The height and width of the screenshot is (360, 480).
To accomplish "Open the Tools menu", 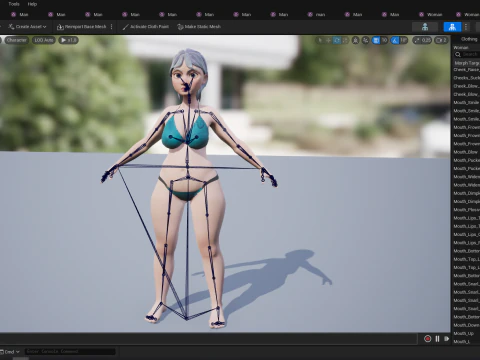I will 14,4.
